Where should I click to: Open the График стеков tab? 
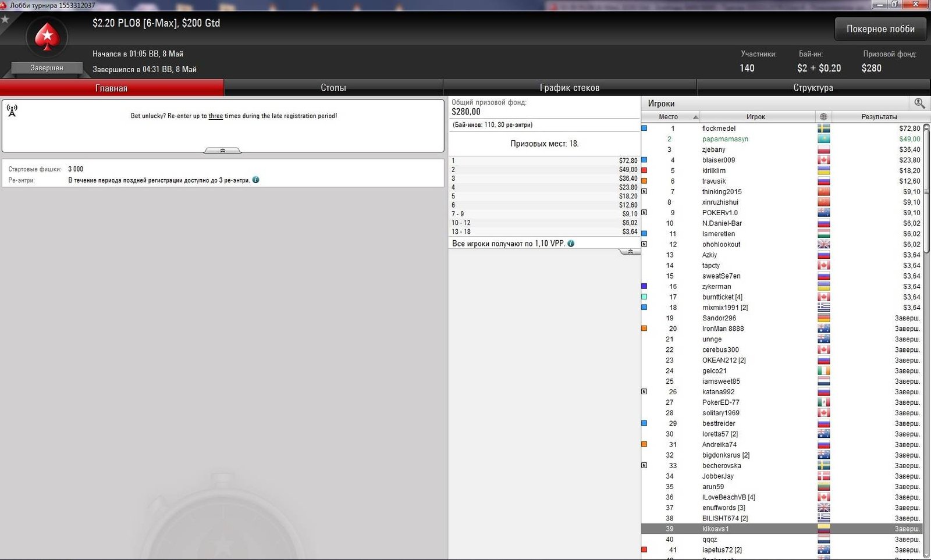click(x=569, y=88)
